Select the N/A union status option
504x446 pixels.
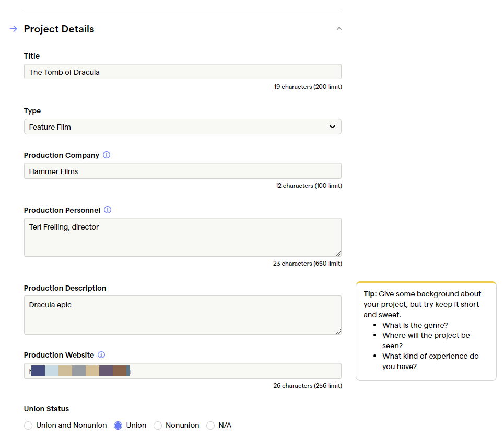[210, 426]
